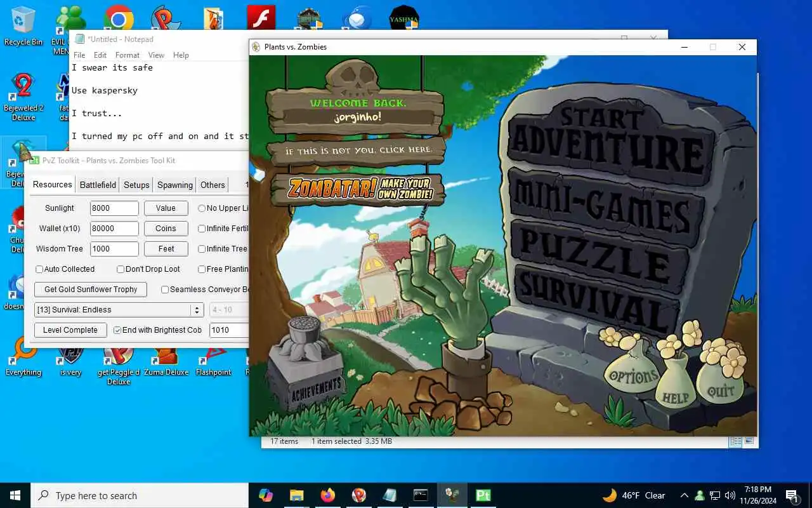Open the Adobe Flash desktop icon
This screenshot has width=812, height=508.
(x=261, y=18)
